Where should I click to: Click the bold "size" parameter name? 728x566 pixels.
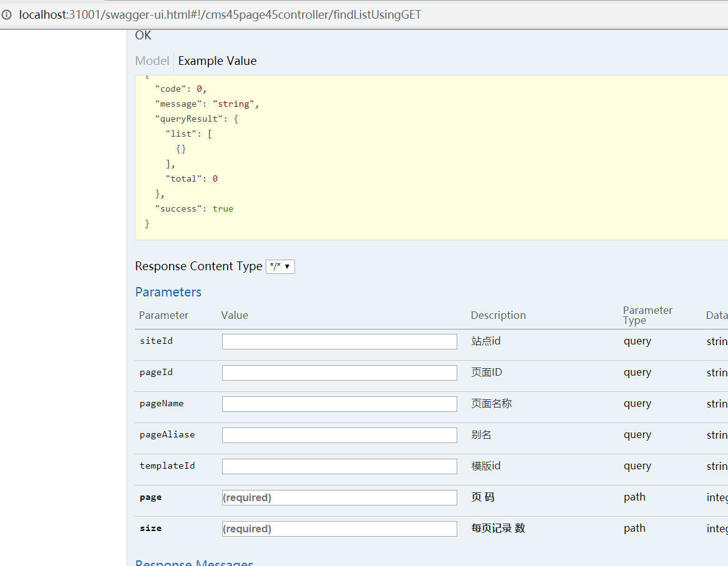pyautogui.click(x=150, y=529)
